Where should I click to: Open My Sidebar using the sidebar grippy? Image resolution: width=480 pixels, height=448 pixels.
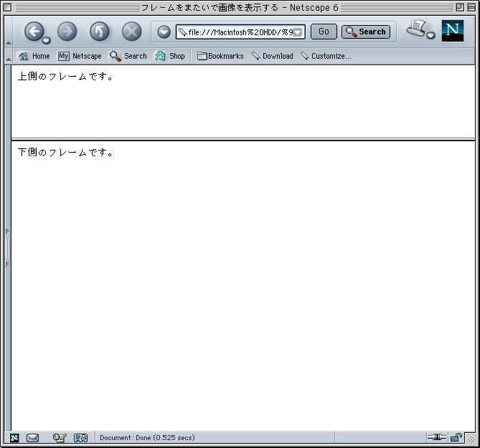(x=8, y=248)
